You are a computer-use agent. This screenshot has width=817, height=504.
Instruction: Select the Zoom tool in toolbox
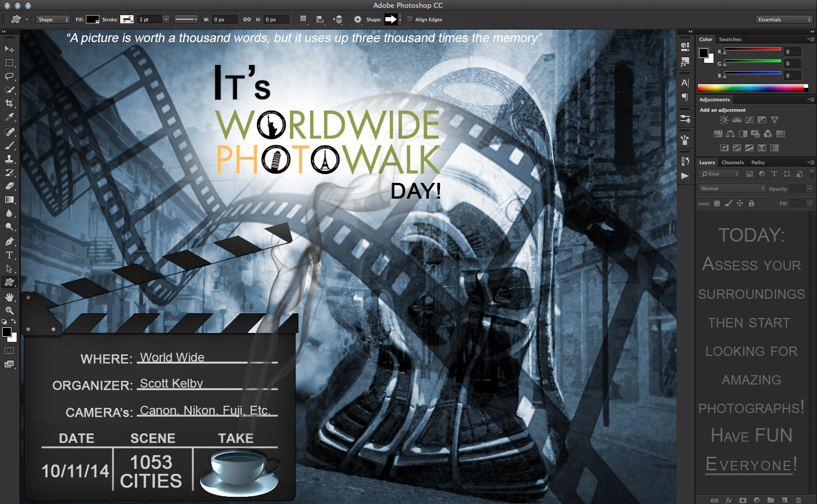[x=9, y=311]
